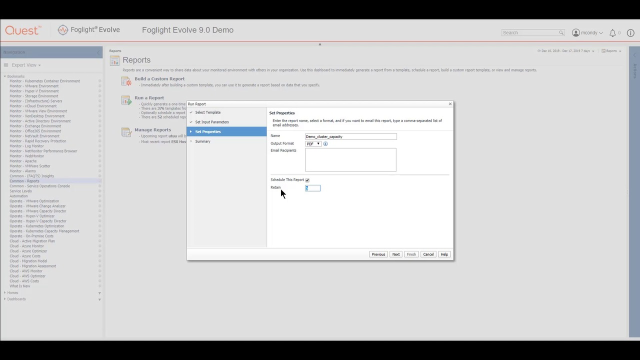This screenshot has width=640, height=360.
Task: Click the magnifier icon in the search box
Action: click(561, 33)
